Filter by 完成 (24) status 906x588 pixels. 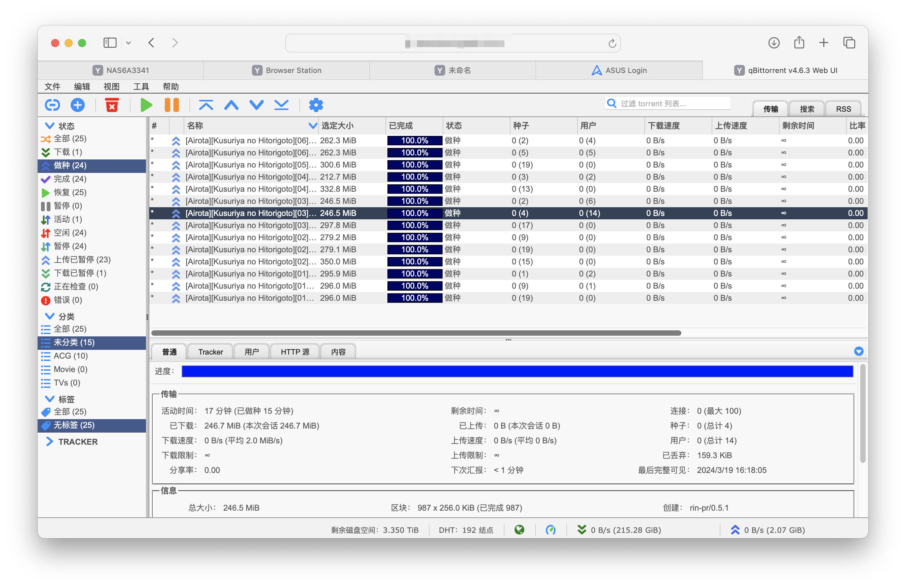click(92, 179)
